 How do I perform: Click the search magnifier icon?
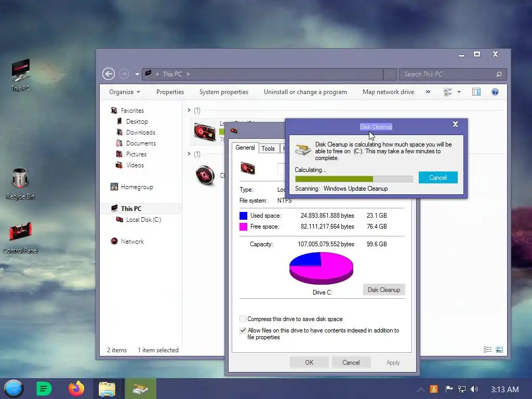click(499, 74)
